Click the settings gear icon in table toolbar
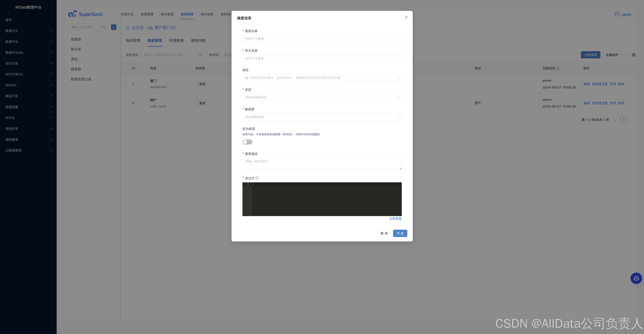The height and width of the screenshot is (334, 644). (x=634, y=55)
